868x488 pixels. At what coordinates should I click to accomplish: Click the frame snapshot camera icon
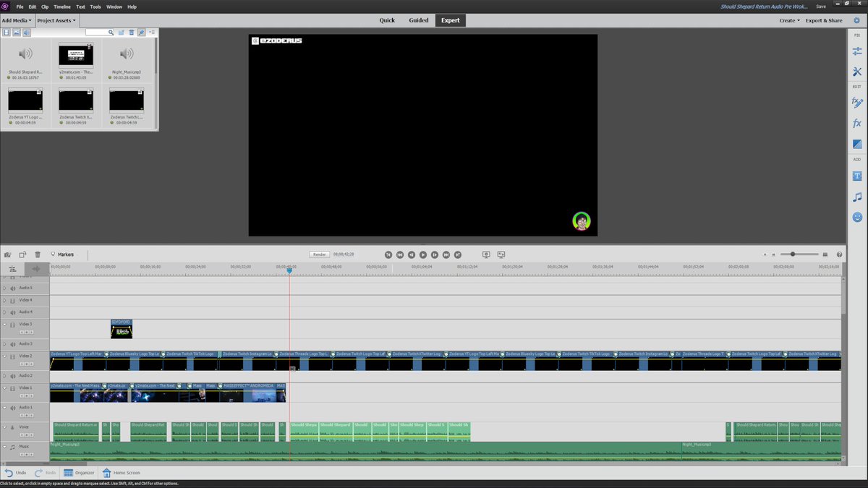point(8,254)
